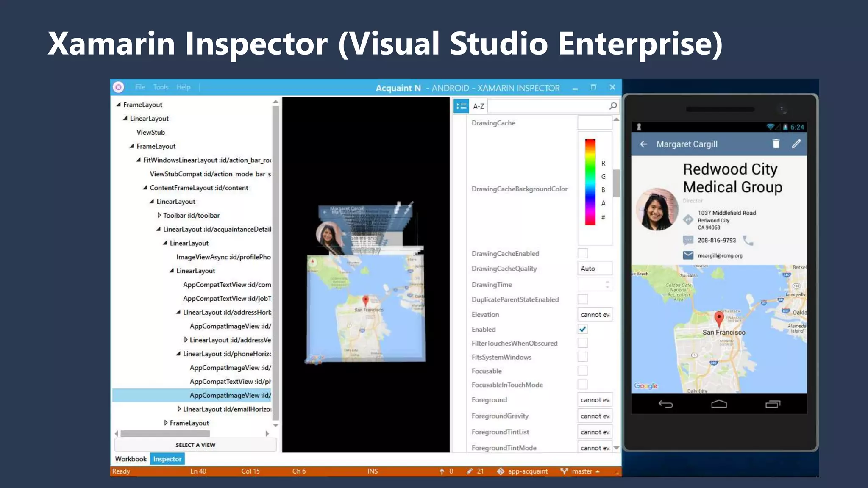Select AppCompatTextView :id/jobT row

(227, 298)
